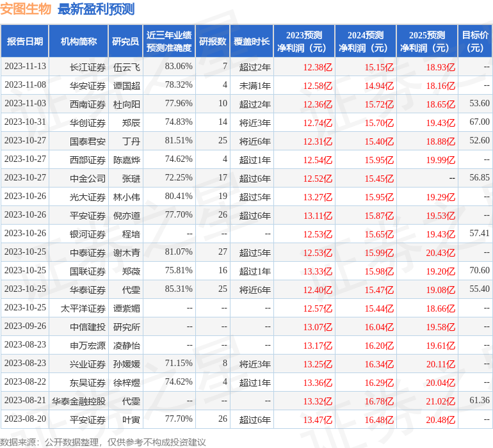This screenshot has width=493, height=448.
Task: Select 2025 forecast 19.99亿
Action: click(x=440, y=160)
